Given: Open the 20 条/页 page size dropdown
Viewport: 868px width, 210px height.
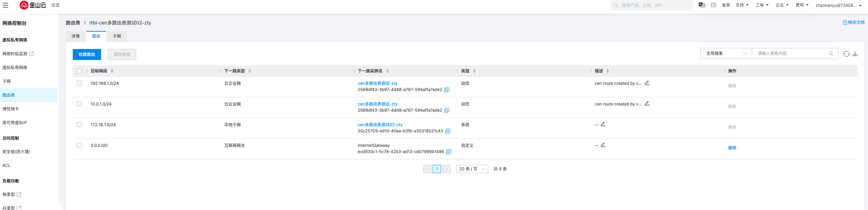Looking at the screenshot, I should [472, 169].
